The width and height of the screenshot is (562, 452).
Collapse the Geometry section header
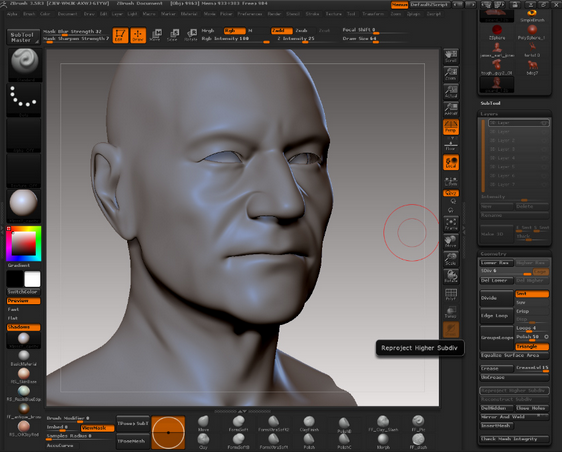pos(493,253)
